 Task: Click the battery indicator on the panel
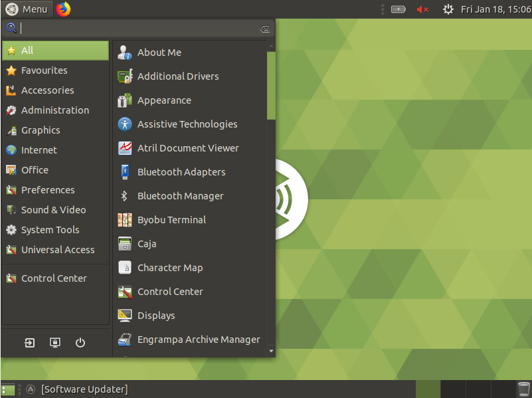click(399, 9)
